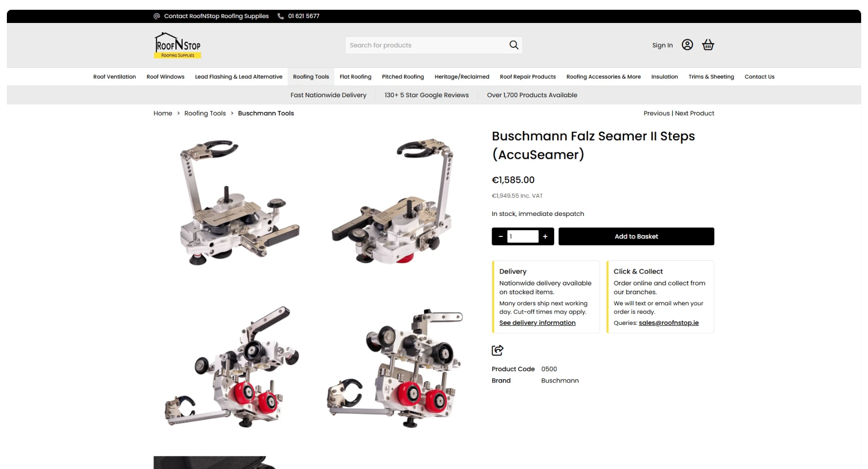Open bottom-left seamer underside image
Viewport: 868px width, 469px height.
pyautogui.click(x=233, y=366)
